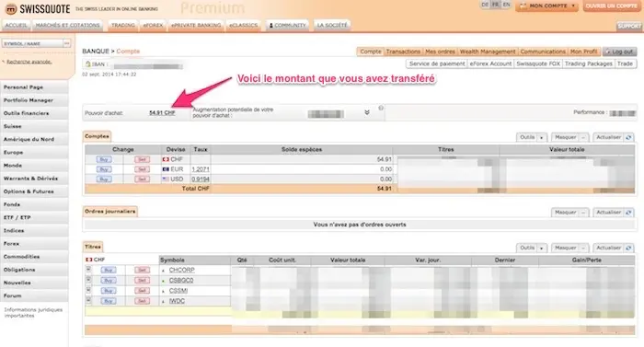This screenshot has width=644, height=347.
Task: Open the CSSMI symbol link
Action: pyautogui.click(x=178, y=291)
